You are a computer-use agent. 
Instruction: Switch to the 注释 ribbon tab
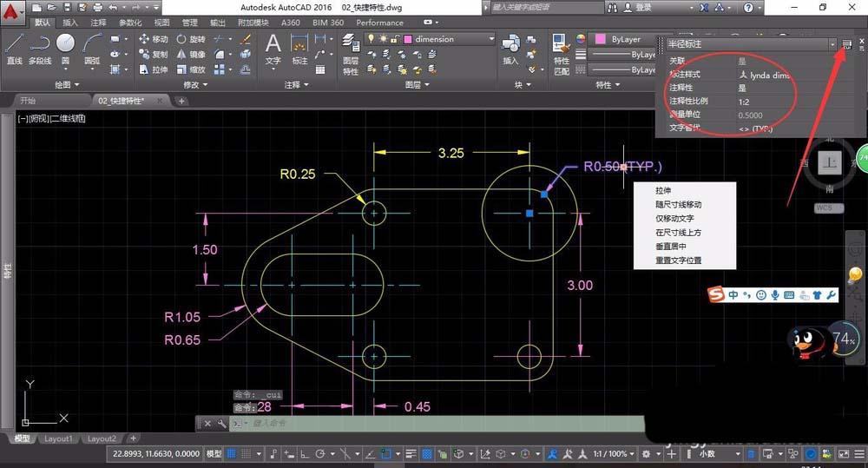(98, 23)
